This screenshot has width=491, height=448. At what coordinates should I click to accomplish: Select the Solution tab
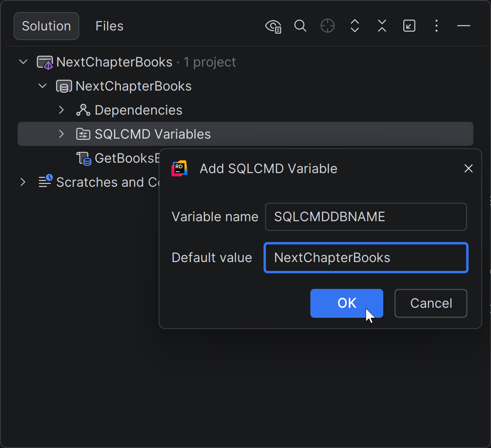[46, 26]
